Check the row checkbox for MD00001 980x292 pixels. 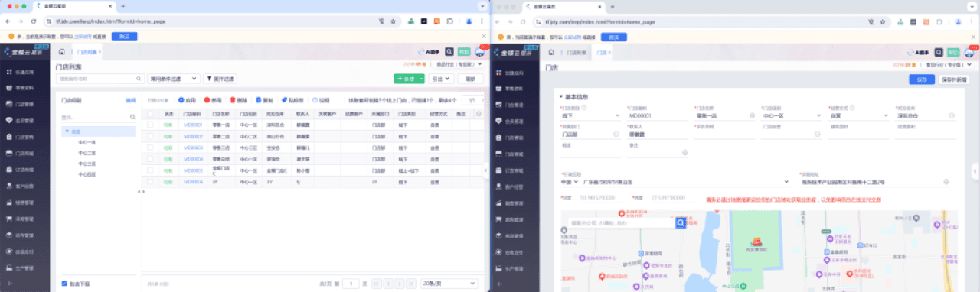pyautogui.click(x=150, y=124)
